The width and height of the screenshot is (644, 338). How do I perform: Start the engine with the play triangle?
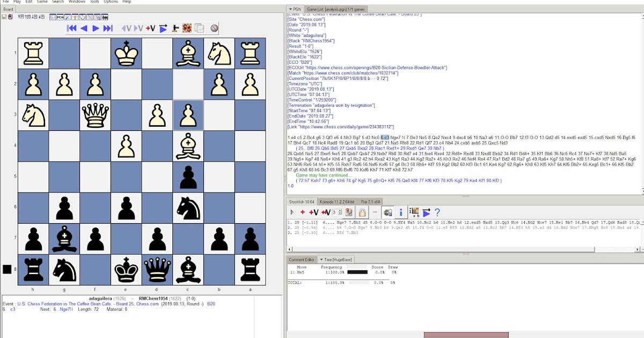(x=292, y=213)
